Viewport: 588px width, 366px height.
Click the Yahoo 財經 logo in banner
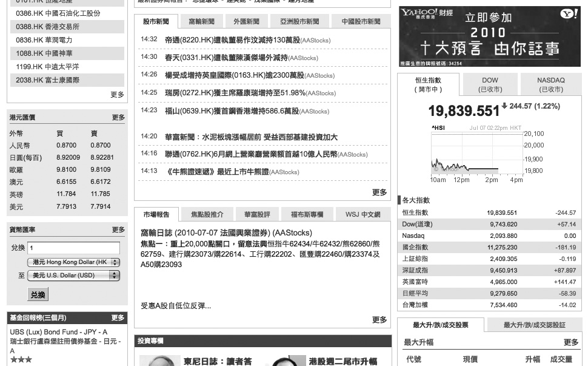(x=427, y=13)
